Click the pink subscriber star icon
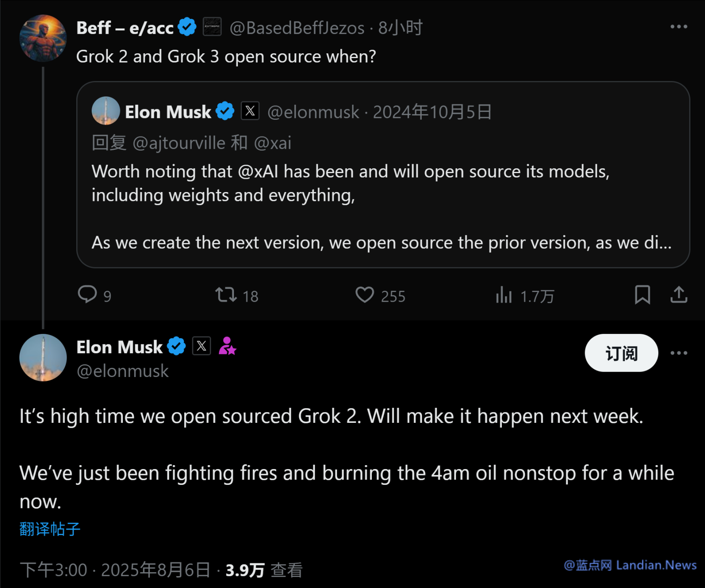705x588 pixels. pyautogui.click(x=227, y=346)
